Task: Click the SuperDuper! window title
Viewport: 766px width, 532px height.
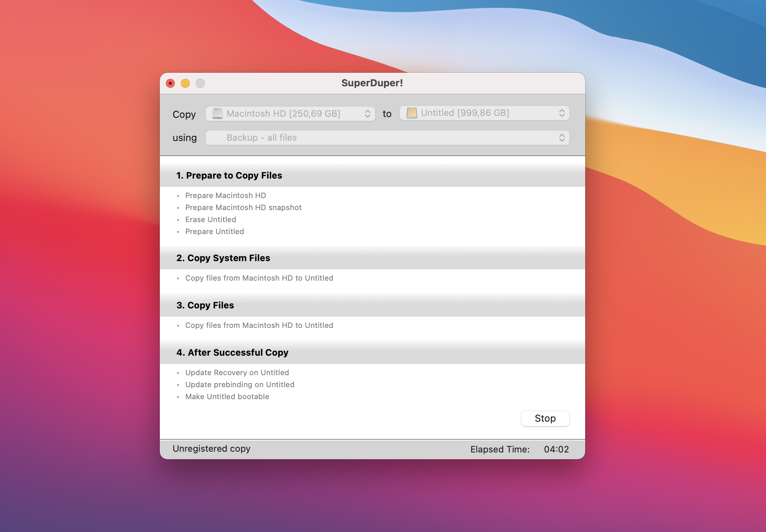Action: click(x=372, y=83)
